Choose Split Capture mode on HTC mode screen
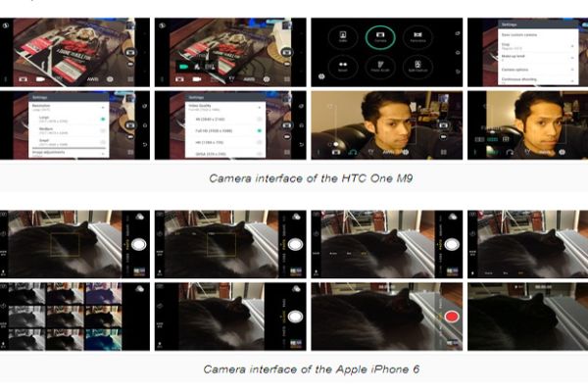This screenshot has width=588, height=391. pos(417,67)
